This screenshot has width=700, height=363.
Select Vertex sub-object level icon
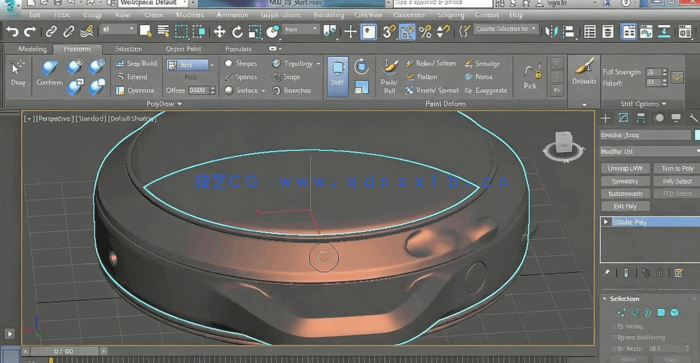tap(621, 313)
